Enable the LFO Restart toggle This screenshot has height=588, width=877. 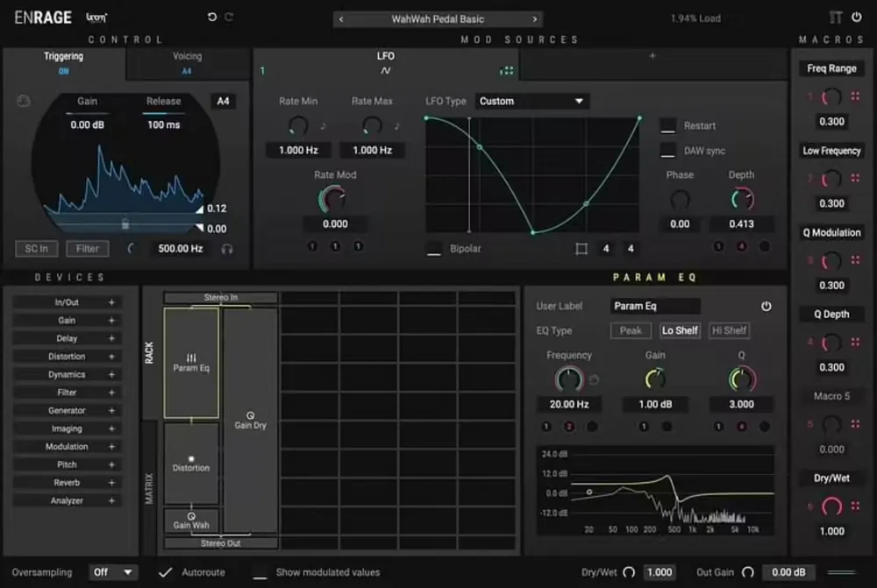[x=667, y=126]
